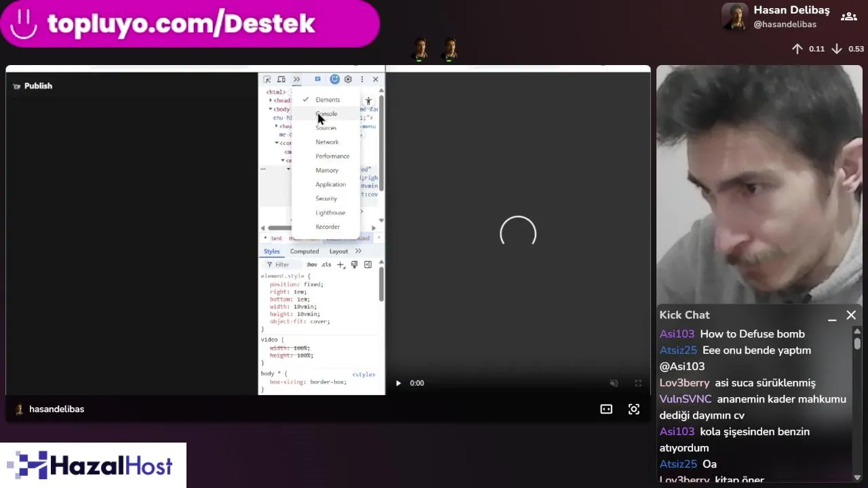The width and height of the screenshot is (868, 488).
Task: Click the html tag in DOM tree
Action: (275, 92)
